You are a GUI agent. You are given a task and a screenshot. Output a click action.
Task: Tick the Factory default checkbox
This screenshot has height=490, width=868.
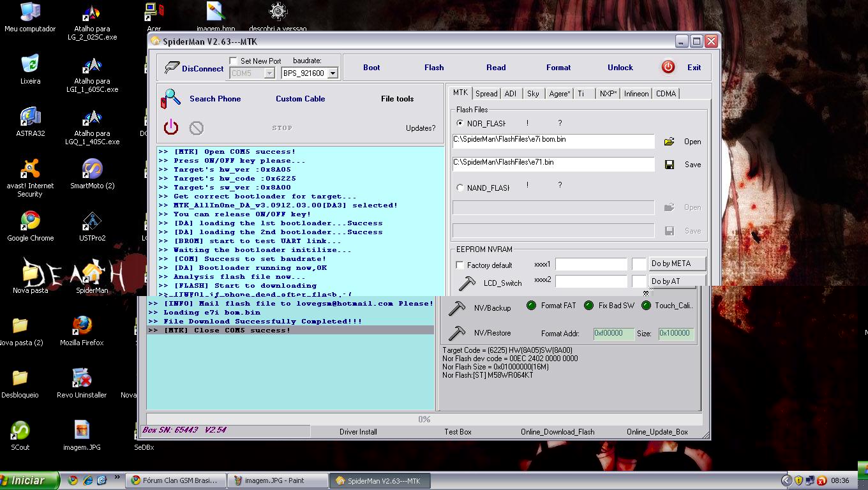pyautogui.click(x=460, y=265)
